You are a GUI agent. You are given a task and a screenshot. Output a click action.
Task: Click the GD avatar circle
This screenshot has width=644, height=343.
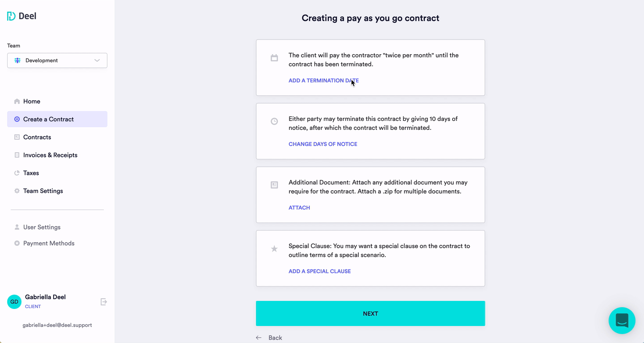pyautogui.click(x=14, y=302)
